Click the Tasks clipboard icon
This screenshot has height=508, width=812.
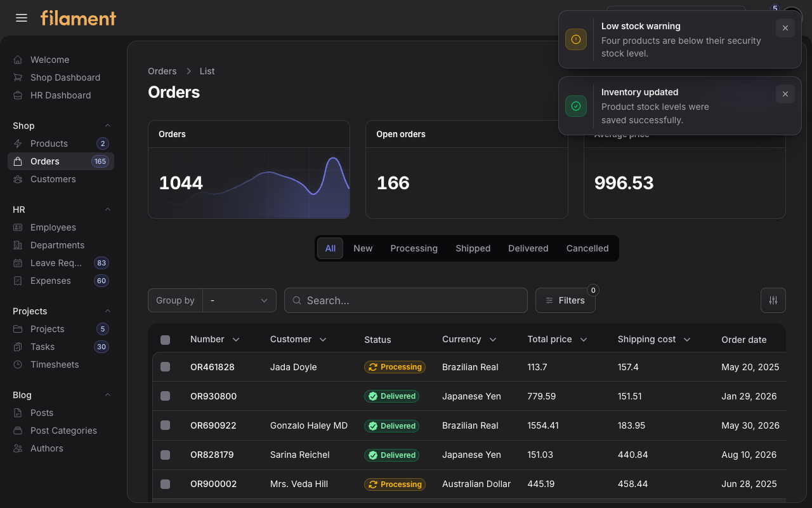tap(18, 347)
